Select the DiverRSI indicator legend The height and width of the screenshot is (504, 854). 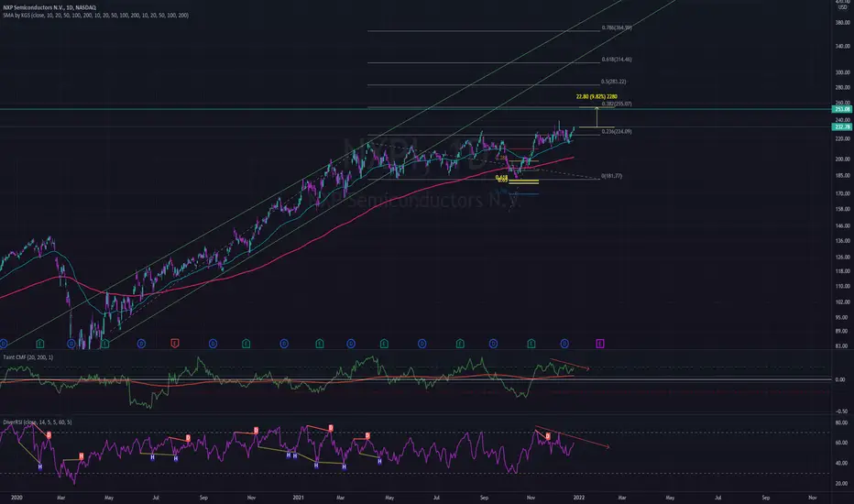click(x=38, y=422)
